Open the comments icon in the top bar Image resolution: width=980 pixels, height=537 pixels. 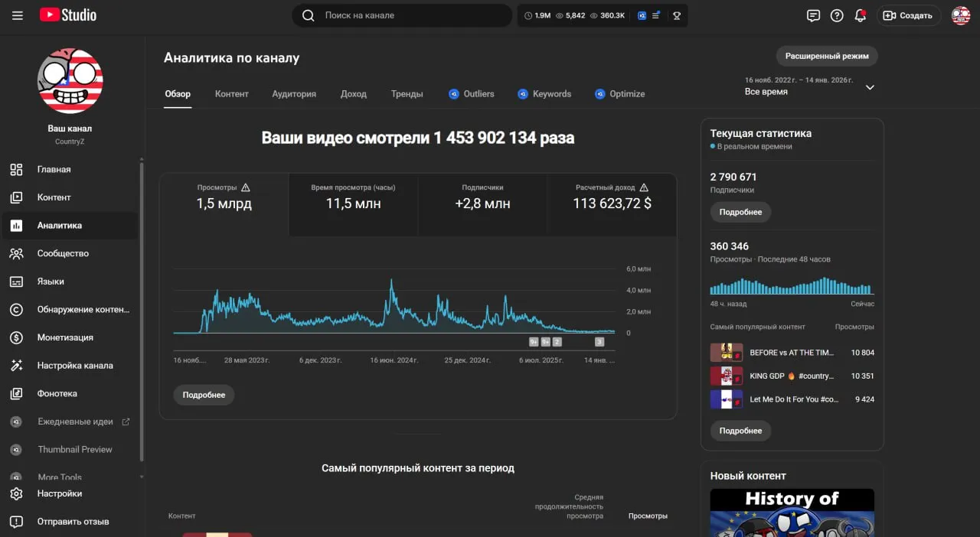(x=813, y=15)
